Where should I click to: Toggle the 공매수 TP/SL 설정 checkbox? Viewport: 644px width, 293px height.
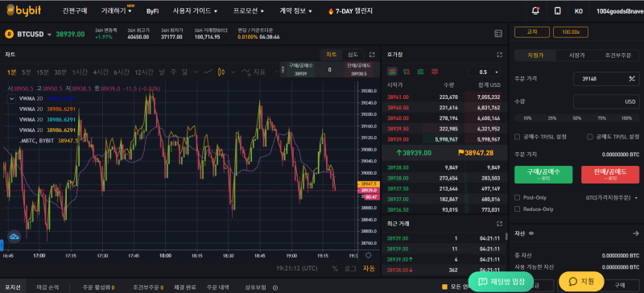(518, 137)
